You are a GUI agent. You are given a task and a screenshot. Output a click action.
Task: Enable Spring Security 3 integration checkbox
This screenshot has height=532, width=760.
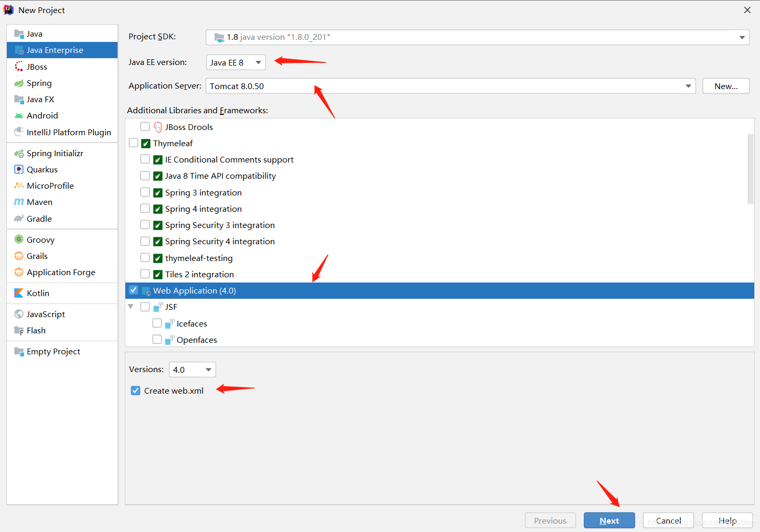(145, 225)
